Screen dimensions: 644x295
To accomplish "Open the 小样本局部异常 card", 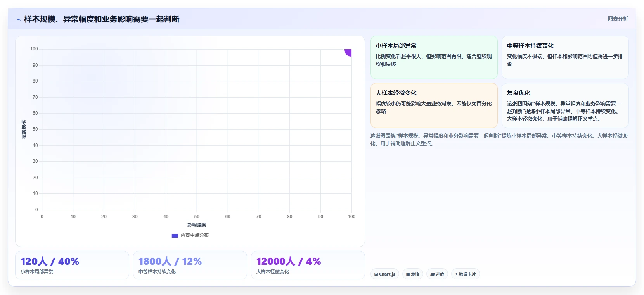I will click(434, 57).
